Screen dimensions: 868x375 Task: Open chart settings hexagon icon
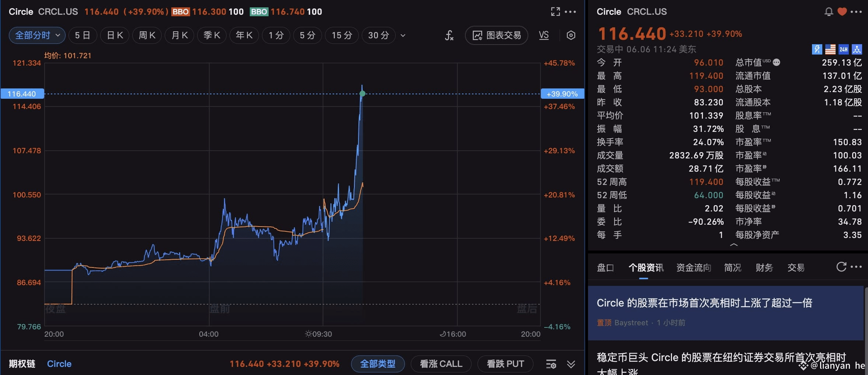[571, 35]
